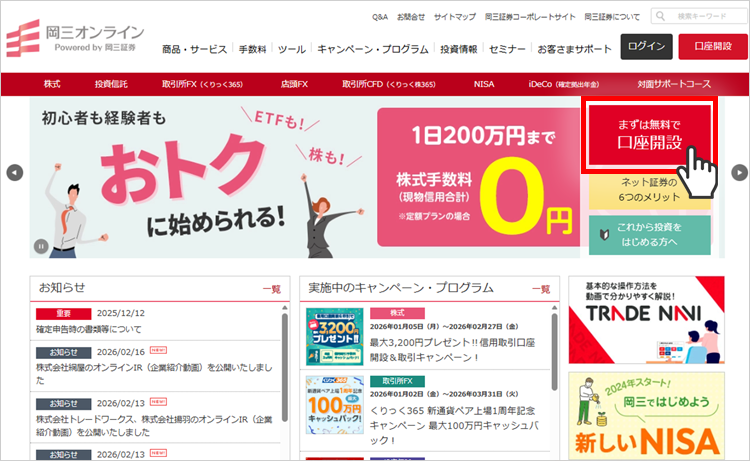The height and width of the screenshot is (461, 750).
Task: Click date 2025/12/12 in notices
Action: [121, 313]
